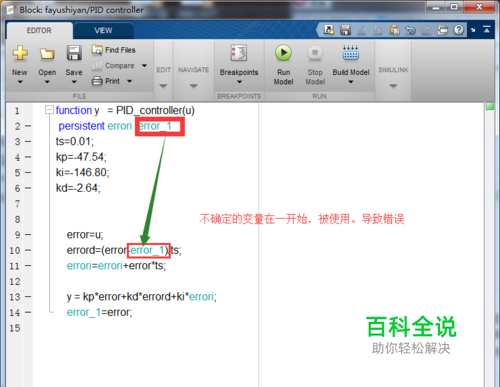
Task: Click the code line 'errori=errori+error*ts;'
Action: coord(116,266)
